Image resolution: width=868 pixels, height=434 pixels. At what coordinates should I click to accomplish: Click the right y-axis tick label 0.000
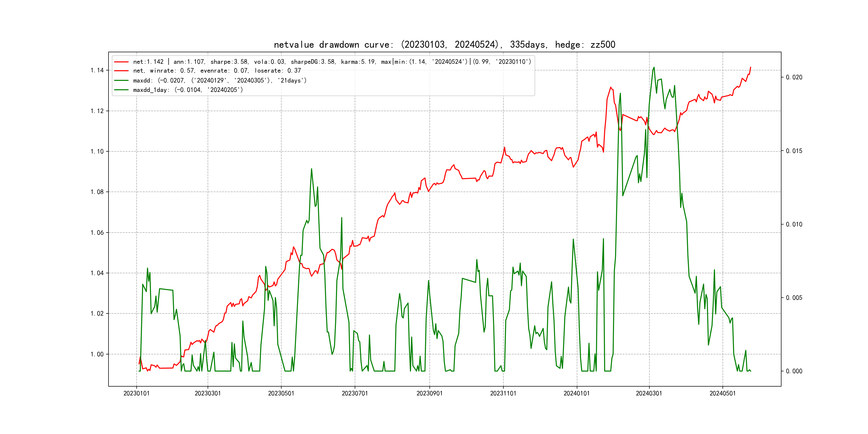(x=794, y=371)
